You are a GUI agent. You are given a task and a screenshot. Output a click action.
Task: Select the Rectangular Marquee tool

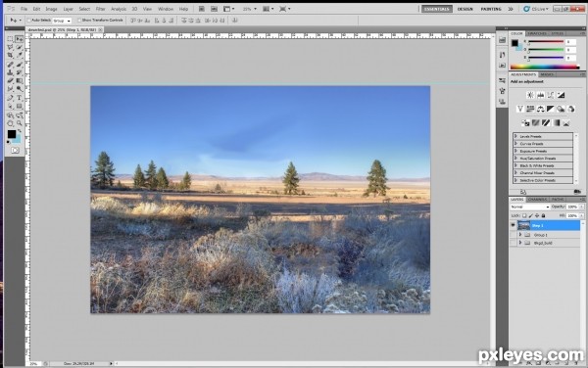tap(10, 38)
